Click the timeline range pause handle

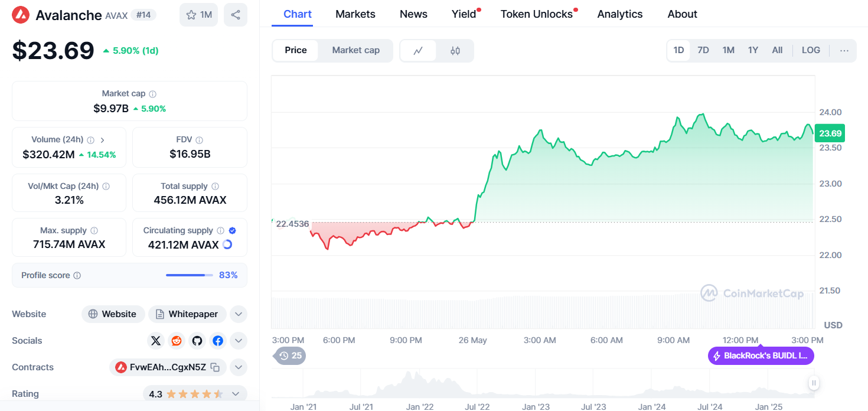814,383
